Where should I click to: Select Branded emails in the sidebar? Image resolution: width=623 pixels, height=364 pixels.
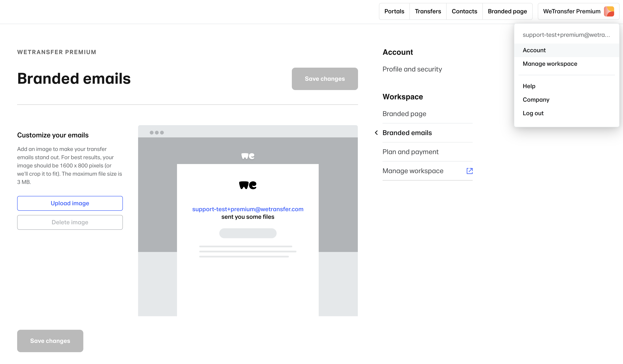427,133
